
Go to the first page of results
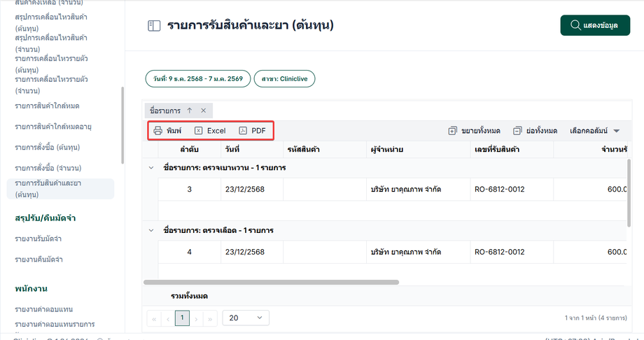point(154,318)
